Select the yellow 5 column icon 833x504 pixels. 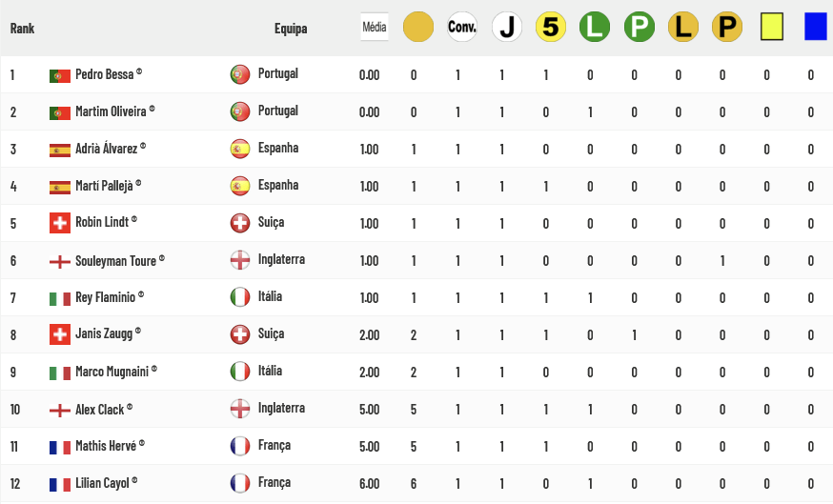tap(551, 27)
